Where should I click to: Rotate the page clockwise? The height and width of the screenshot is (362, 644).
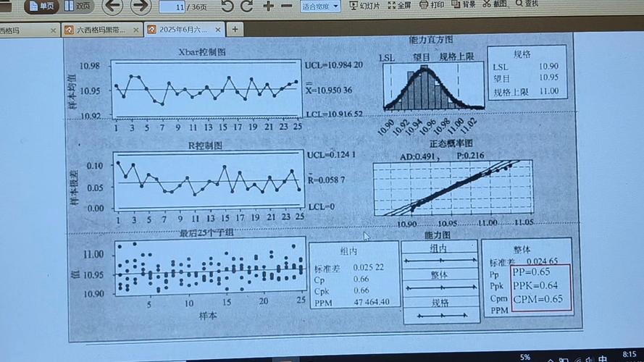click(x=246, y=7)
